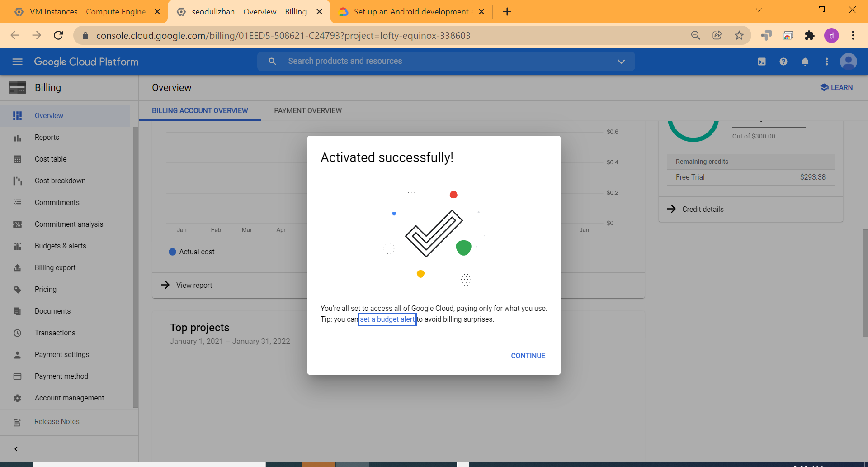Select the Billing export upload icon
Image resolution: width=868 pixels, height=467 pixels.
coord(18,268)
